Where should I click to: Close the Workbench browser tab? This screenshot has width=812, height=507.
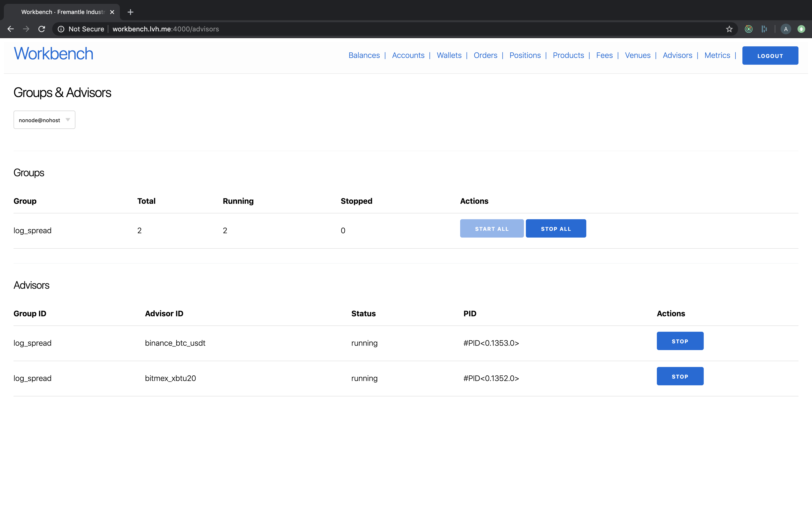(112, 12)
